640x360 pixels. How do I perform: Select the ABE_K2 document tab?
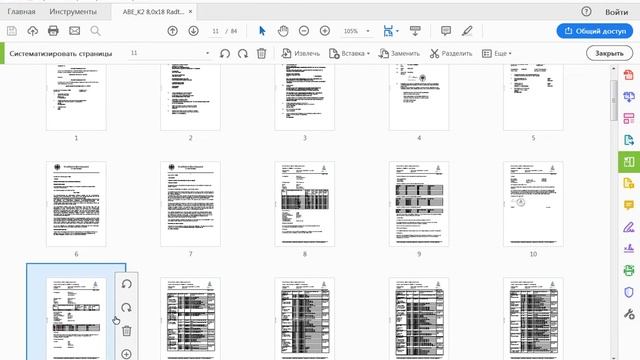tap(153, 12)
